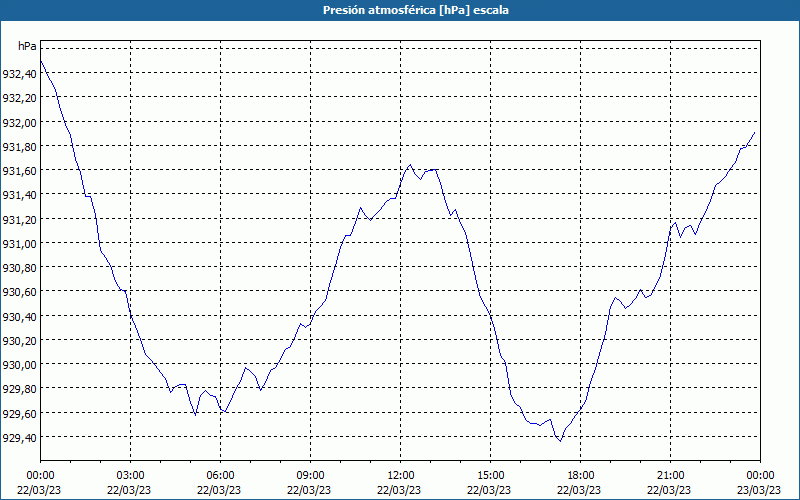Click the 931,00 y-axis label
The height and width of the screenshot is (500, 800).
tap(19, 244)
